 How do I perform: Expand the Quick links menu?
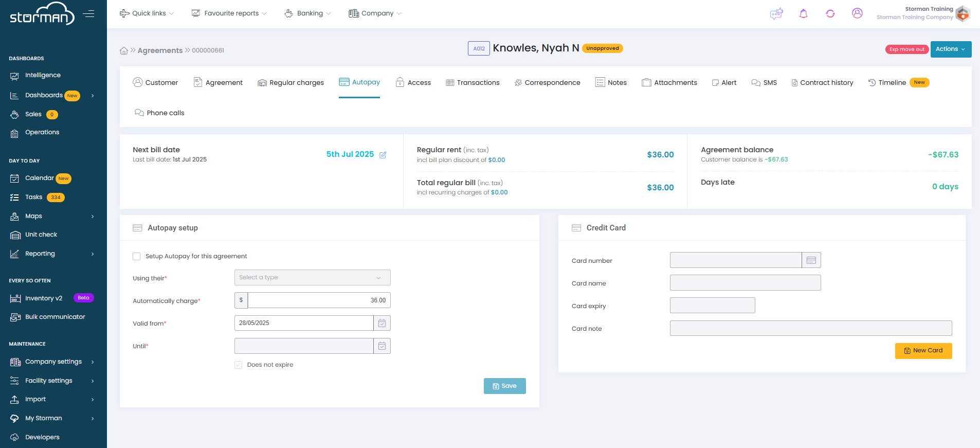pos(147,13)
